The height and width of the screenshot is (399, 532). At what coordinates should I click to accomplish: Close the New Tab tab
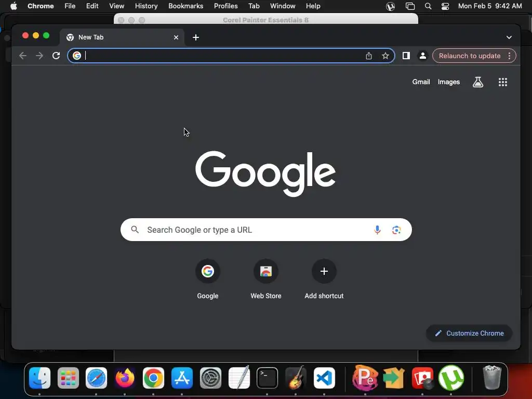pyautogui.click(x=176, y=37)
